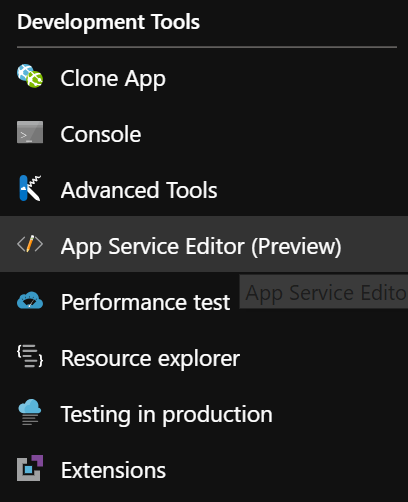The height and width of the screenshot is (502, 408).
Task: Open the Console menu item
Action: (204, 134)
